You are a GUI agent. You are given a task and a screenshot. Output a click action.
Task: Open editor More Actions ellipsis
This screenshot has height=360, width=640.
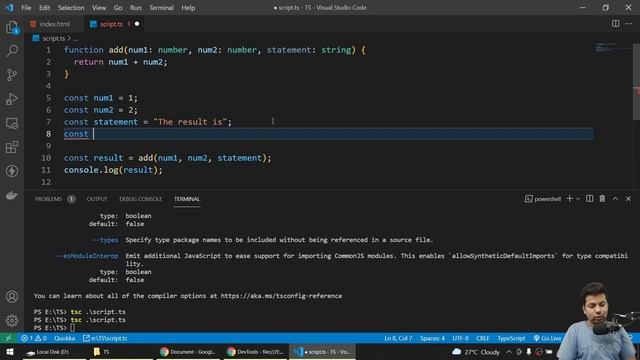pyautogui.click(x=629, y=24)
